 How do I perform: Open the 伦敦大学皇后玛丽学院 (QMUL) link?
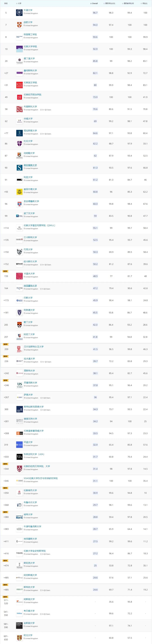pos(39,225)
